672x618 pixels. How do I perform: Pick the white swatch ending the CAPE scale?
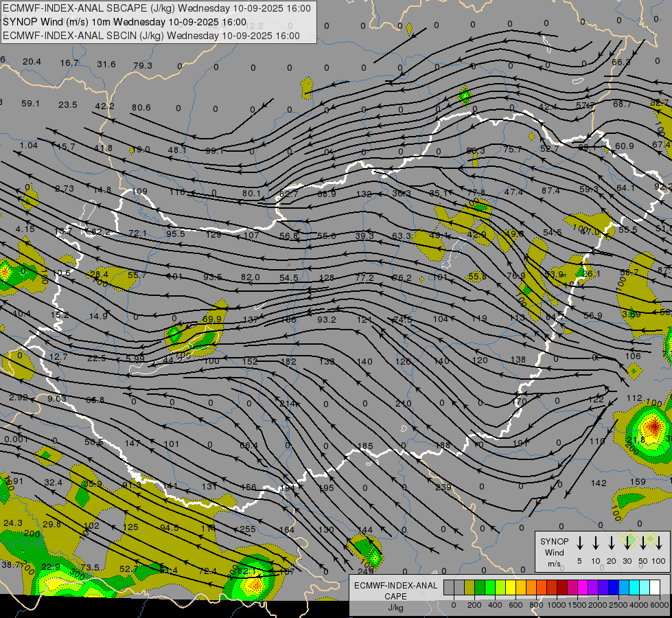coord(655,588)
